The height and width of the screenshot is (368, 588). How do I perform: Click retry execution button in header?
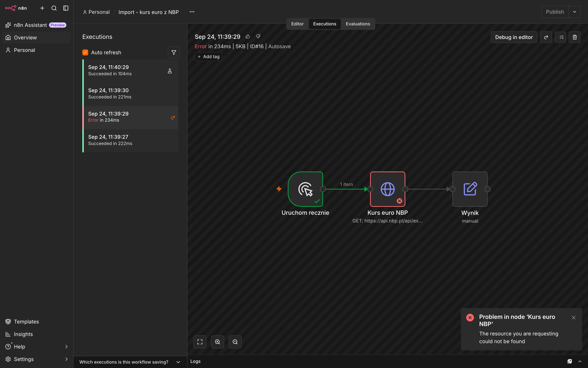coord(546,37)
